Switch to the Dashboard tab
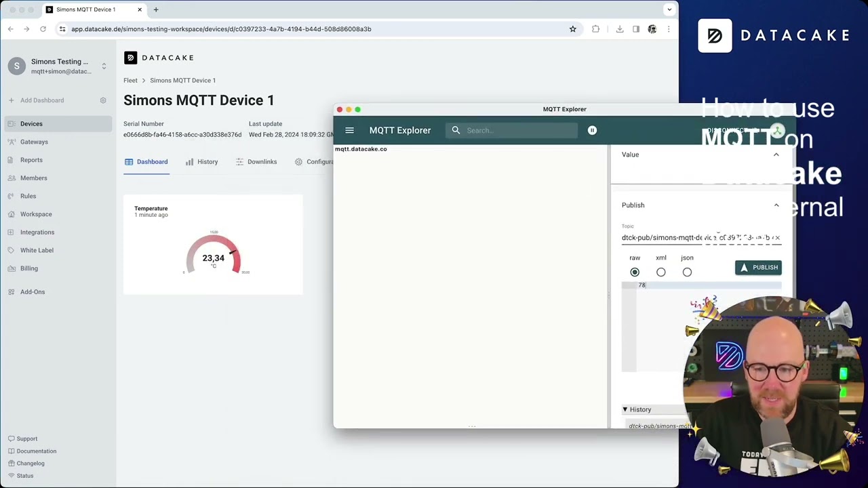 [146, 162]
